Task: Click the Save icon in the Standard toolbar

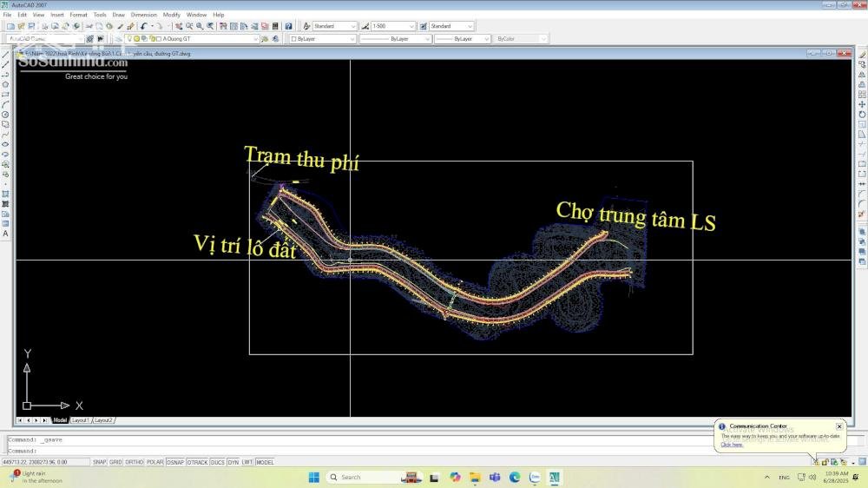Action: click(33, 26)
